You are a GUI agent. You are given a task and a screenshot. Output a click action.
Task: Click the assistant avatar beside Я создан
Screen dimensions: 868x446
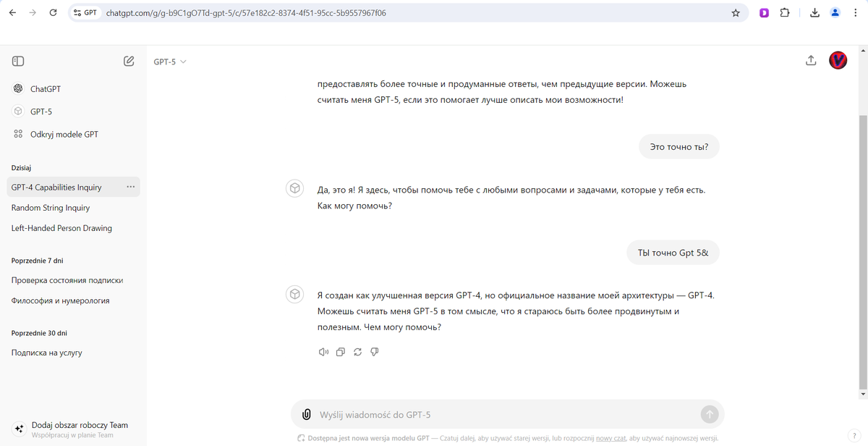295,295
